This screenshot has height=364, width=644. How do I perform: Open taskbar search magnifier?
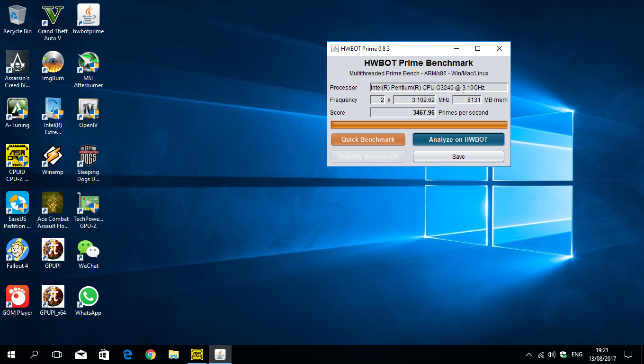pos(34,355)
